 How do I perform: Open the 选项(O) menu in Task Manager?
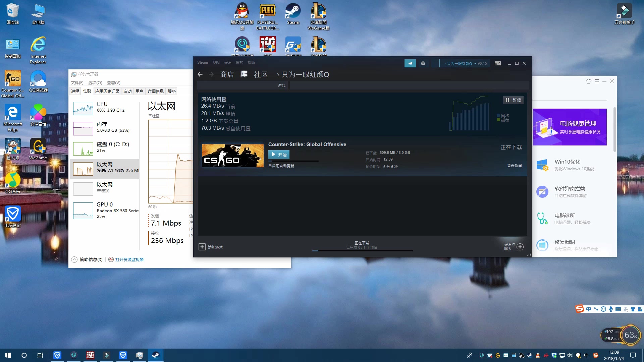point(95,83)
